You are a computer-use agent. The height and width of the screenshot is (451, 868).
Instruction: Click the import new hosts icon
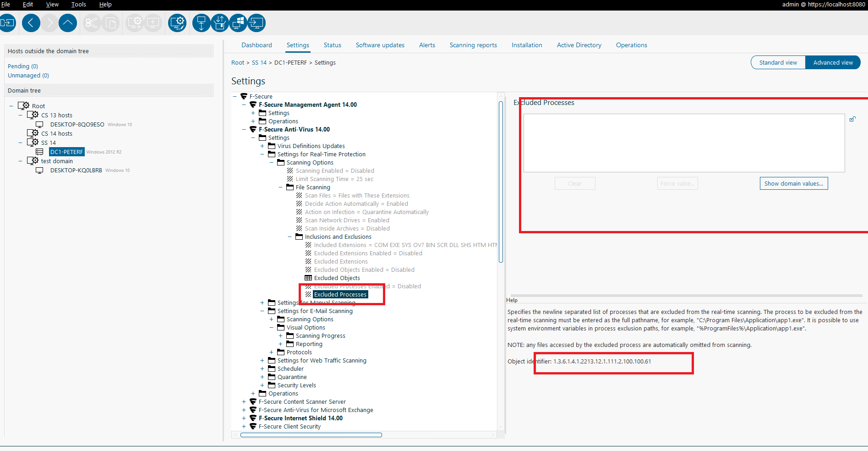point(257,22)
